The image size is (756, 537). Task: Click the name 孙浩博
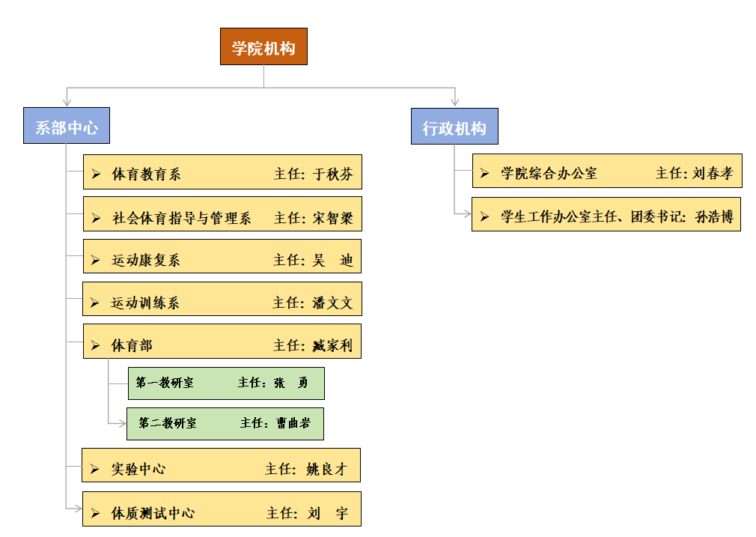tap(714, 217)
